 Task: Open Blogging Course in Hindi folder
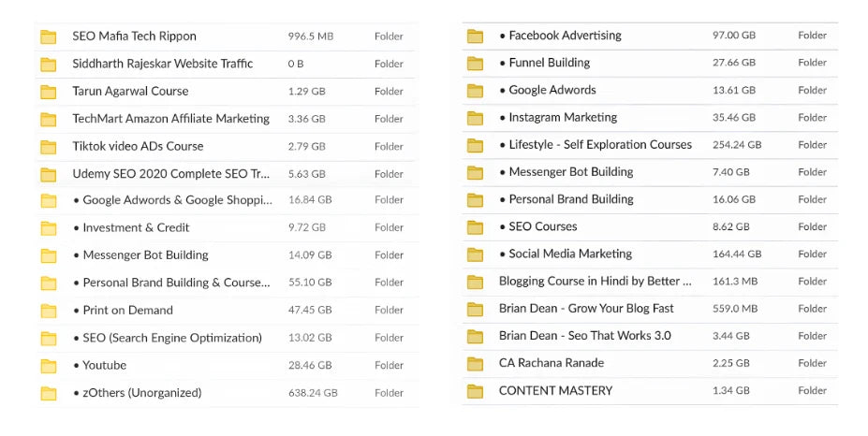[x=596, y=282]
